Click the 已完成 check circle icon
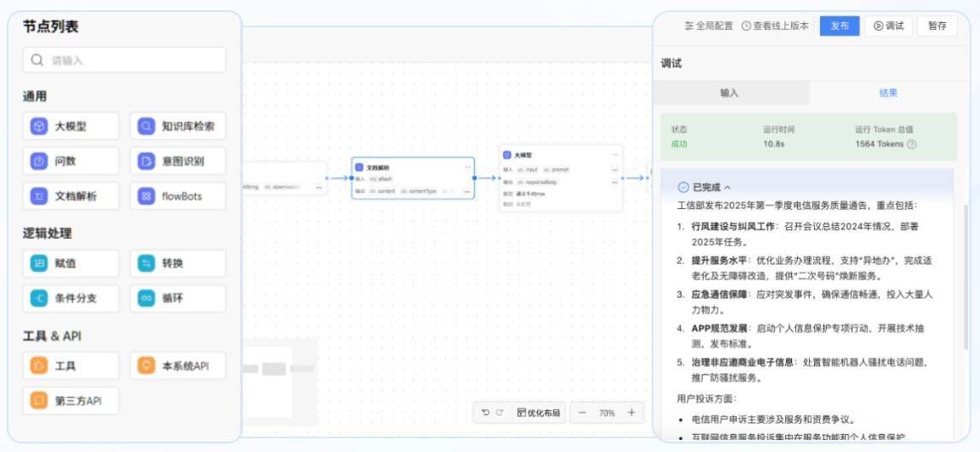980x452 pixels. (684, 187)
